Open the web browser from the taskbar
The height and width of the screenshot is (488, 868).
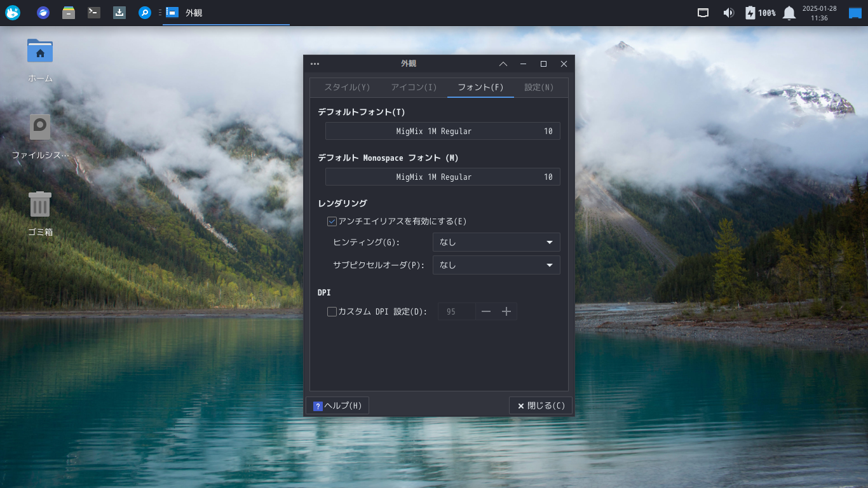[x=43, y=12]
